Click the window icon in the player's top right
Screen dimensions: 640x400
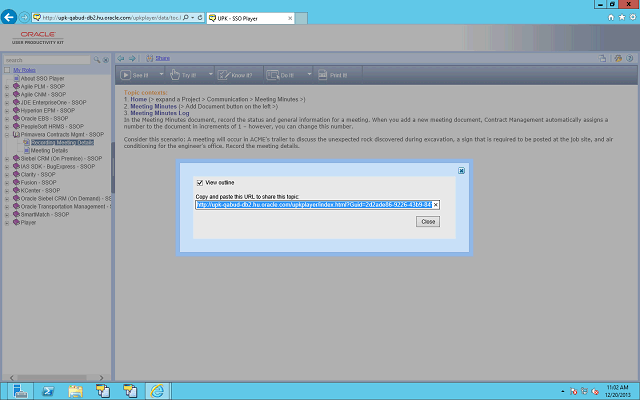point(602,58)
